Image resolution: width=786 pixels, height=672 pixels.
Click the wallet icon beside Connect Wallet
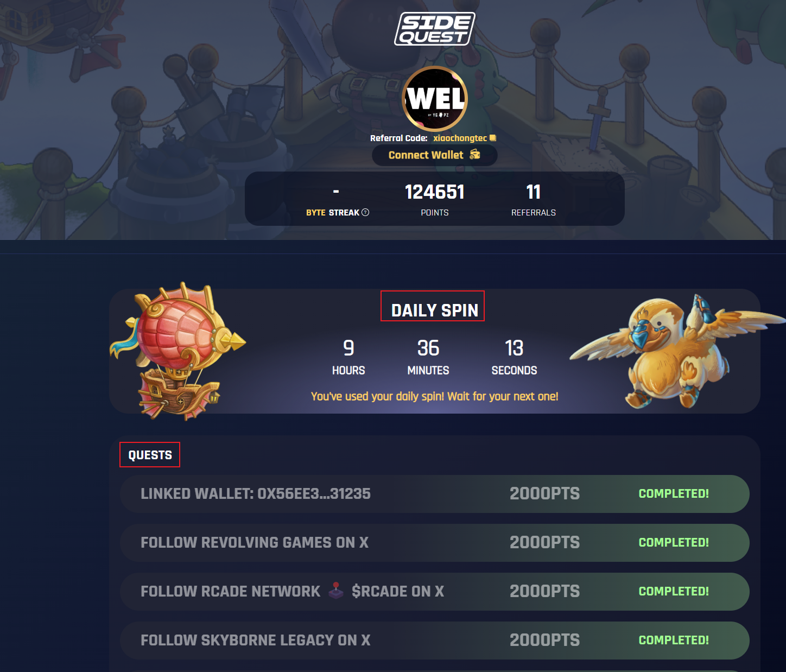pyautogui.click(x=475, y=155)
